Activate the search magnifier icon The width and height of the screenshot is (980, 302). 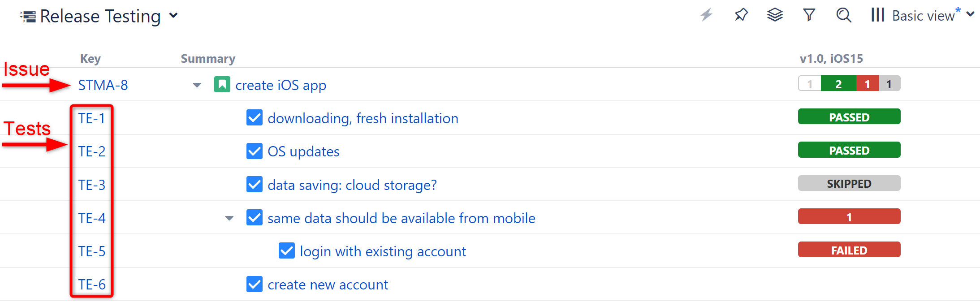pos(844,15)
